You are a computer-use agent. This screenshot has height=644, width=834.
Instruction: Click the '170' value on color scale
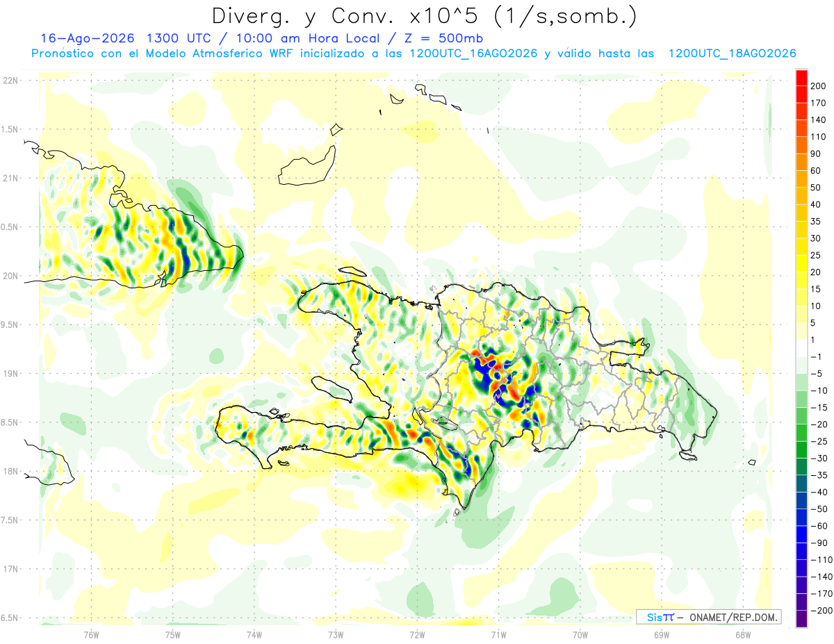click(x=817, y=103)
